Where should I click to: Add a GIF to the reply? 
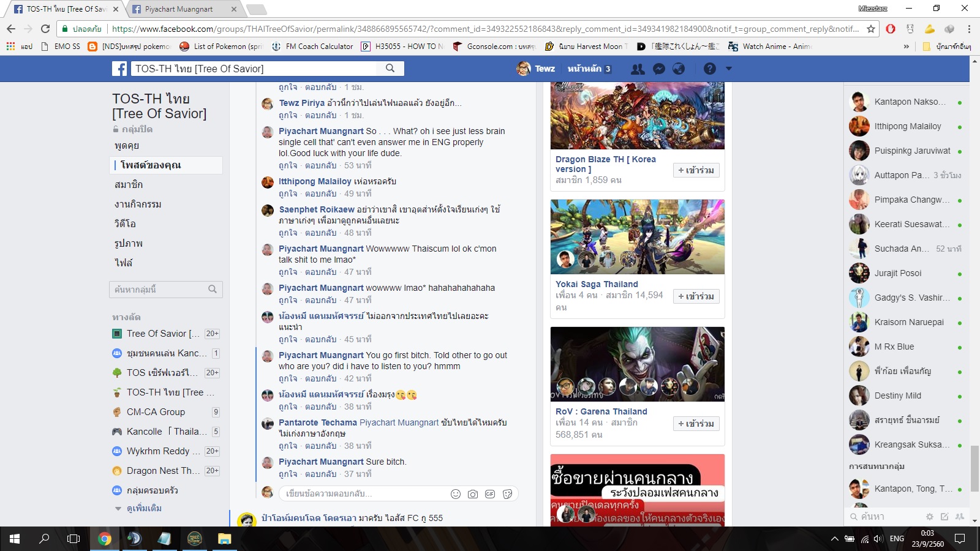pyautogui.click(x=490, y=494)
